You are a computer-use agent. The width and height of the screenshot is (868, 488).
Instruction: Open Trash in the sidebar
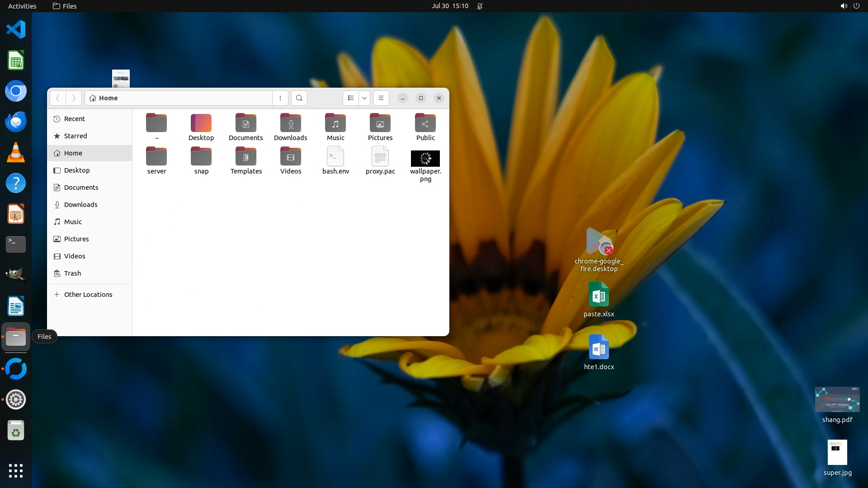(72, 273)
